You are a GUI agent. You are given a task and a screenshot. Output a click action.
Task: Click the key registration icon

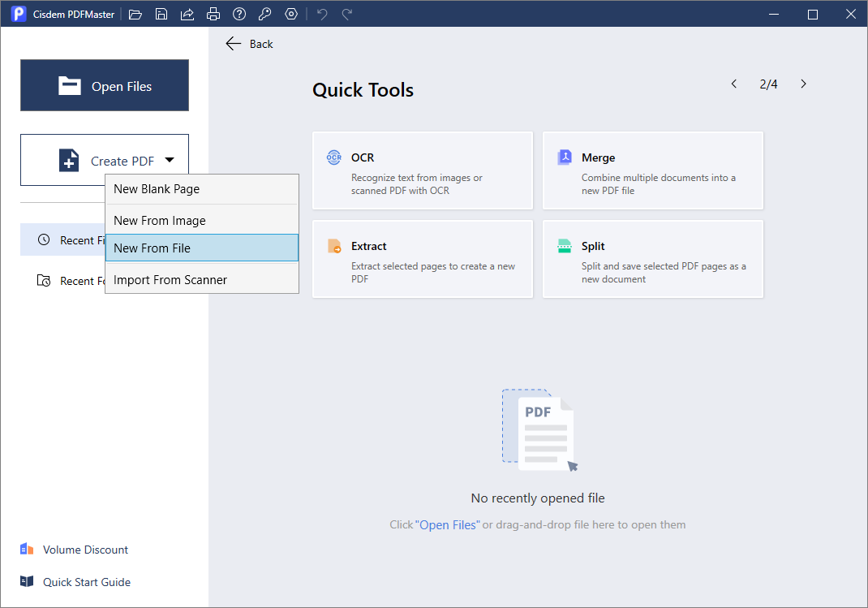click(x=265, y=15)
